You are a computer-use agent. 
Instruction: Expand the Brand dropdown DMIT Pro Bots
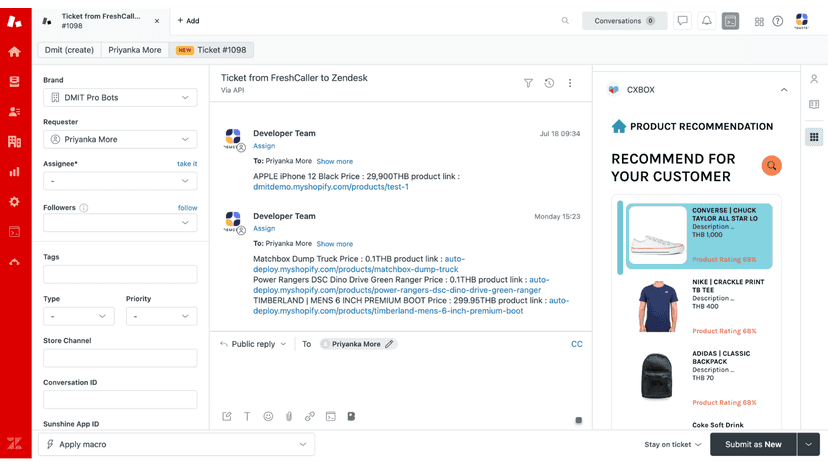click(x=120, y=98)
